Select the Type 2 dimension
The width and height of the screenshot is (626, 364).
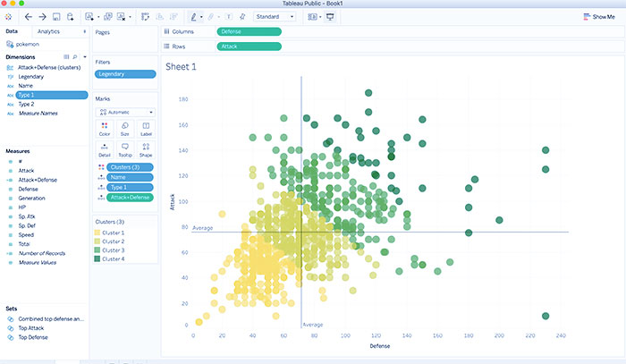click(26, 104)
